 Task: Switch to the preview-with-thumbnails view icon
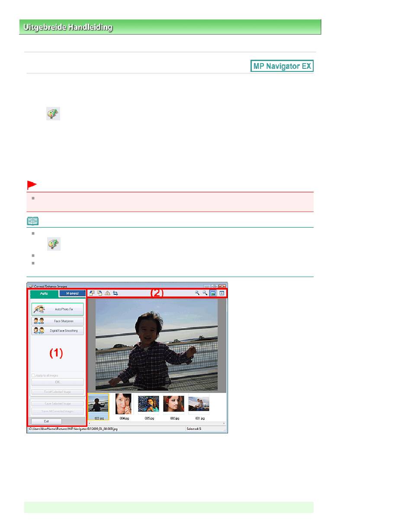coord(213,293)
